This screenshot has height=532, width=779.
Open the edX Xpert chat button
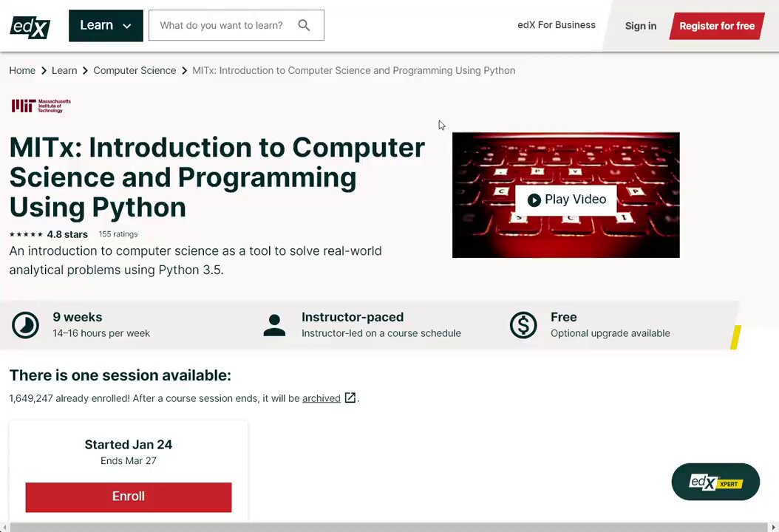point(715,482)
